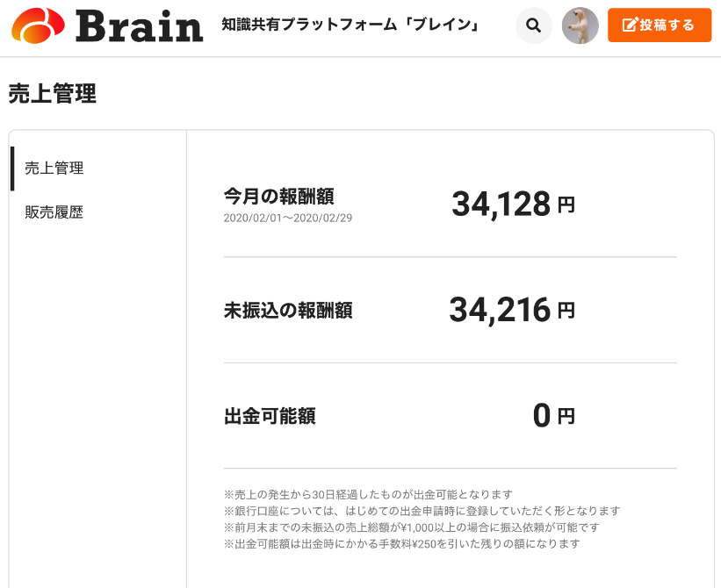Open 販売履歴 in the sidebar

(54, 212)
